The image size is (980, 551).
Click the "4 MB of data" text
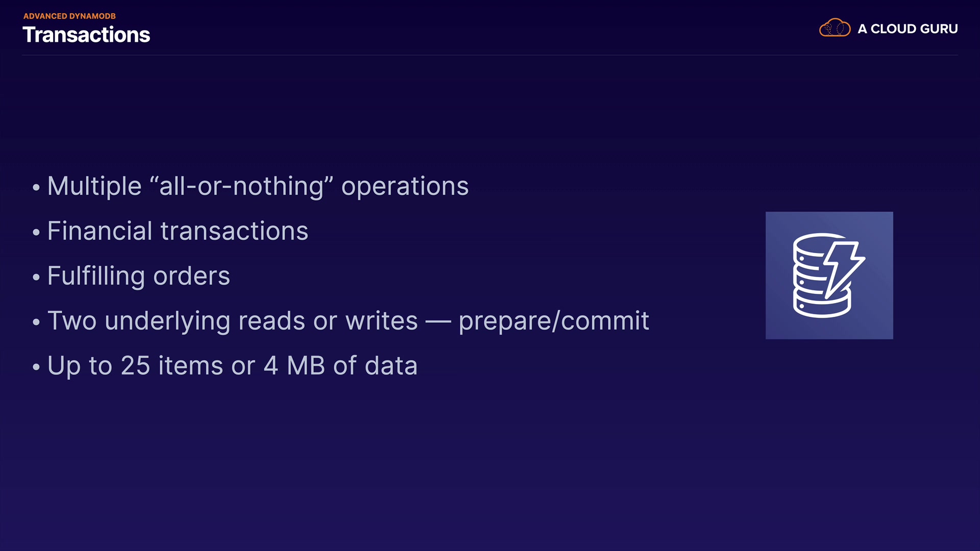tap(340, 365)
